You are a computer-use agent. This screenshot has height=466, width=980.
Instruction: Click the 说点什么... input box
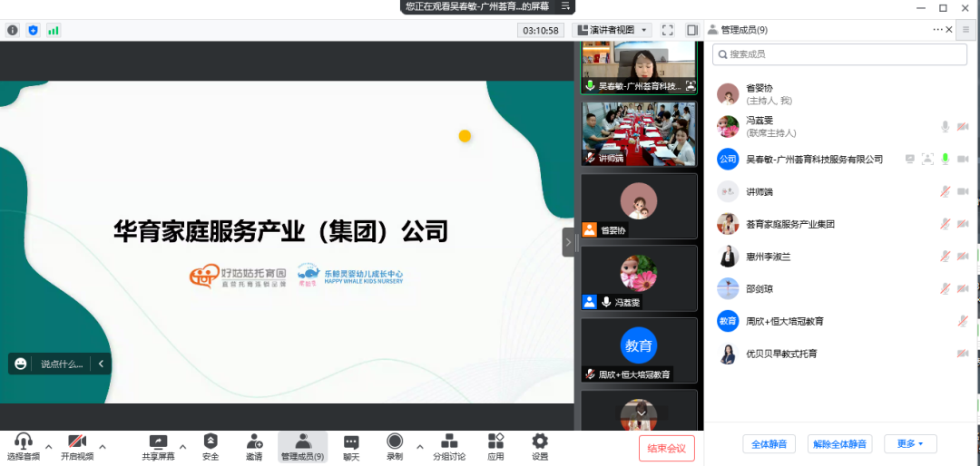62,364
